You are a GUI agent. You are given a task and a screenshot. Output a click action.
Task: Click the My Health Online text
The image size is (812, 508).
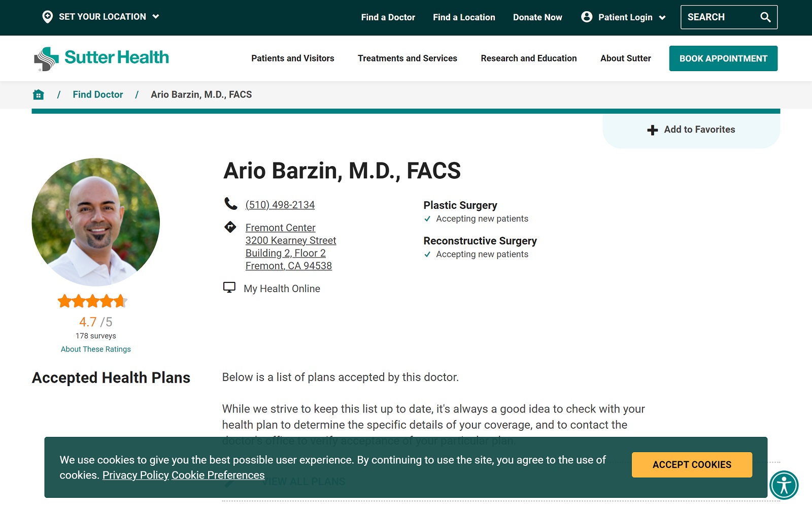(x=282, y=289)
